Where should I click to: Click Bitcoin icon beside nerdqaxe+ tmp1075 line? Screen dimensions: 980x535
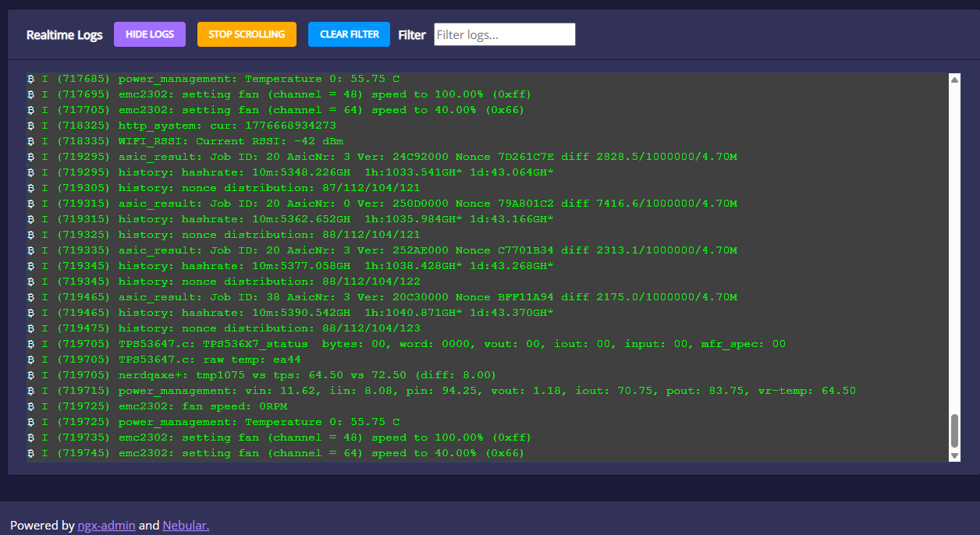[x=31, y=375]
